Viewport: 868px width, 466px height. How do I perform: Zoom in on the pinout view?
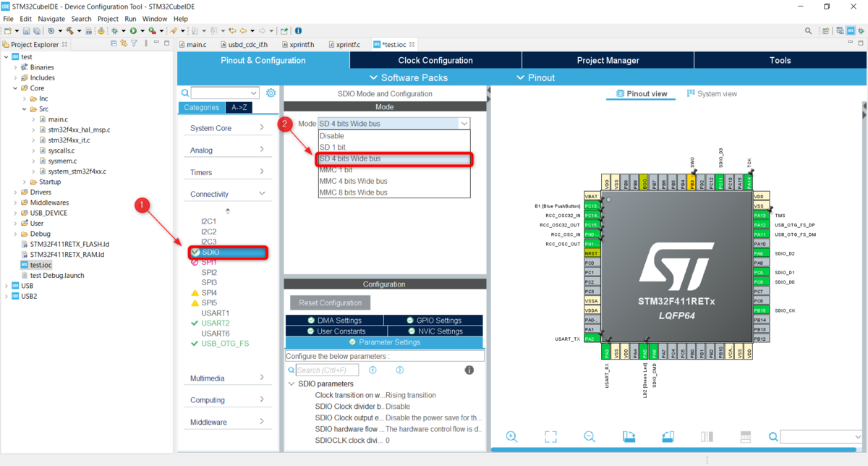[512, 436]
